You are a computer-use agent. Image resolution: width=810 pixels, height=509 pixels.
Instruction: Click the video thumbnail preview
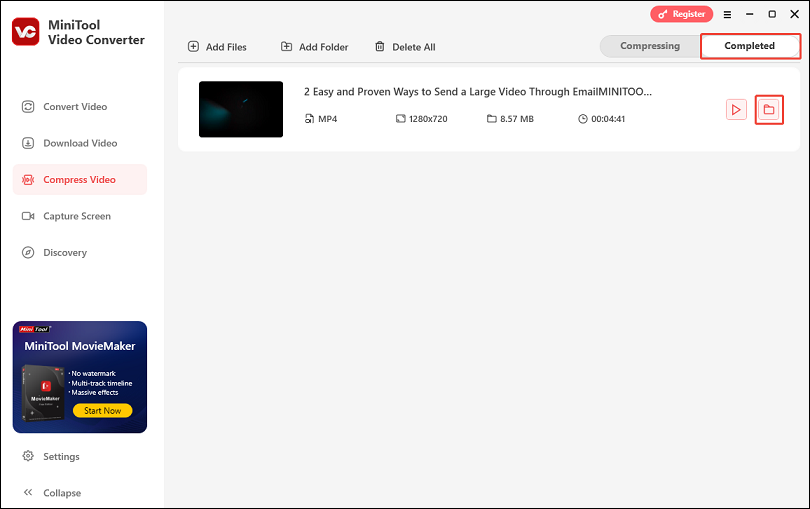241,109
